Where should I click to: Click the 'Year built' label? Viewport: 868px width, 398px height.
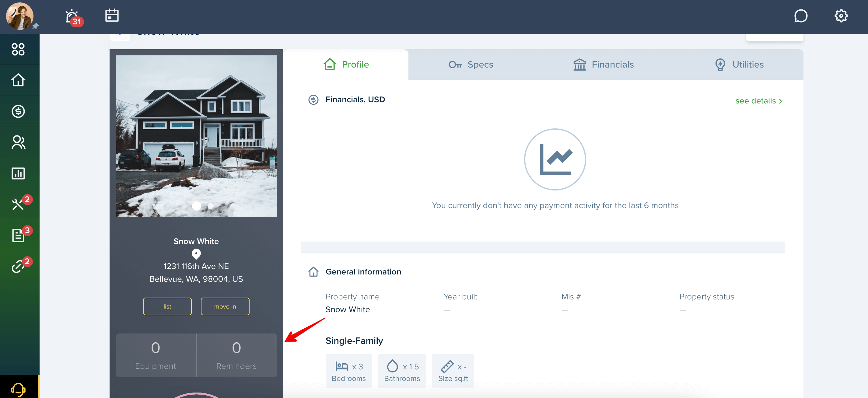click(460, 297)
